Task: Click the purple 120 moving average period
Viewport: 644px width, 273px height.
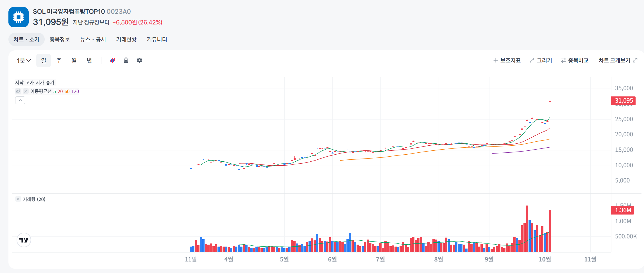Action: (75, 91)
